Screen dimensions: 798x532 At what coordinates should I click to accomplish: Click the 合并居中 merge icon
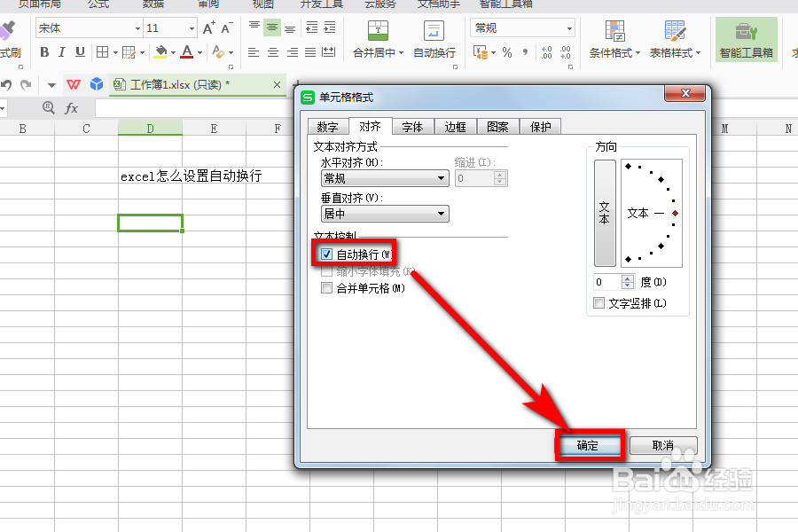click(378, 30)
